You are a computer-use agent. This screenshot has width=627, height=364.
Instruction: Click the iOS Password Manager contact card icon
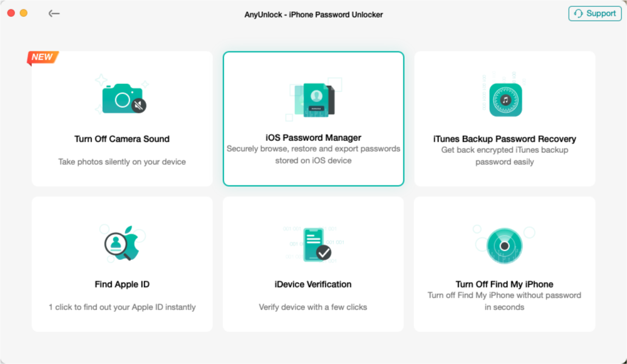(314, 100)
